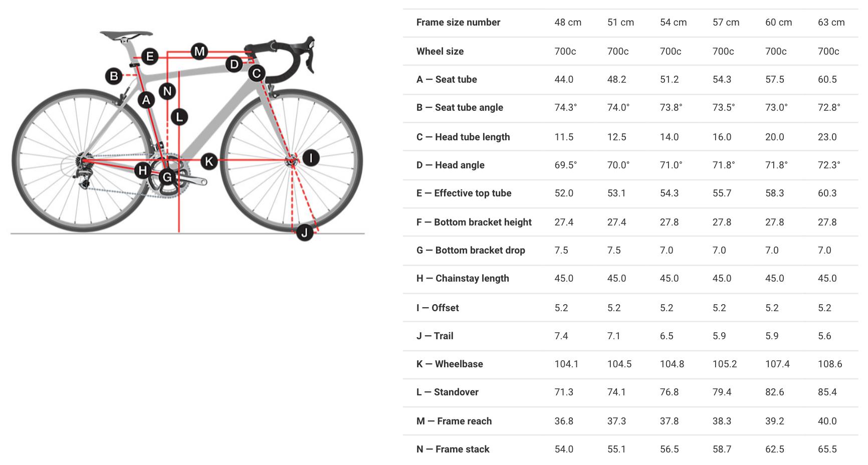Select the 'F — Bottom bracket height' row label

click(x=474, y=222)
